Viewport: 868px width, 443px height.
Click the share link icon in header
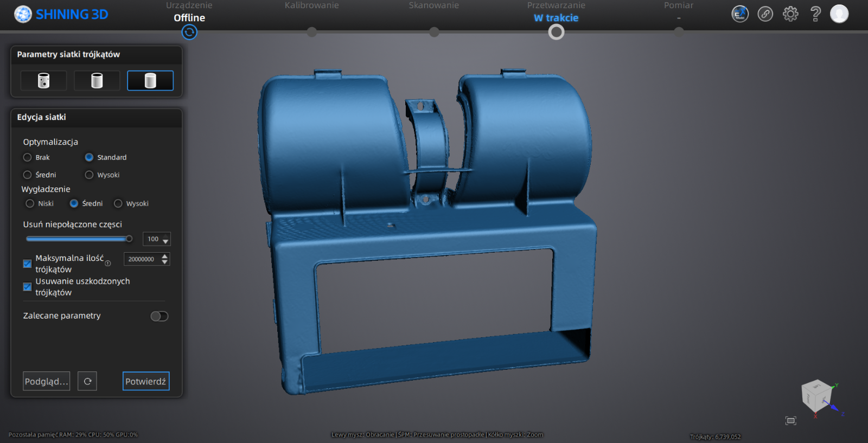765,14
